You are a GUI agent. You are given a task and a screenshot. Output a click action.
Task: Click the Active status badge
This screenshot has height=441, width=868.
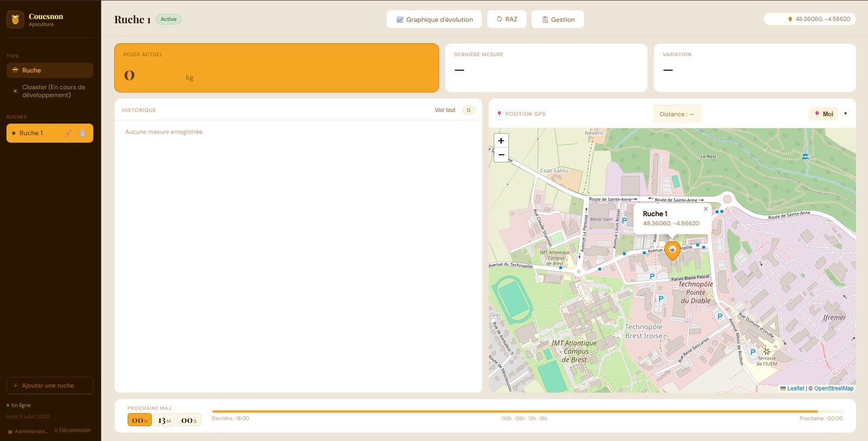pos(168,19)
